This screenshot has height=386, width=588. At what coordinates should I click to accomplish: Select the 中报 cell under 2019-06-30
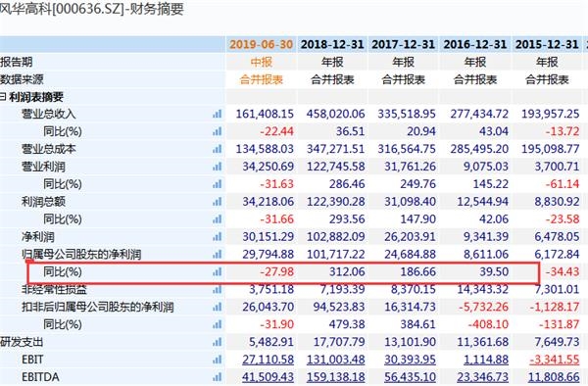pyautogui.click(x=261, y=62)
